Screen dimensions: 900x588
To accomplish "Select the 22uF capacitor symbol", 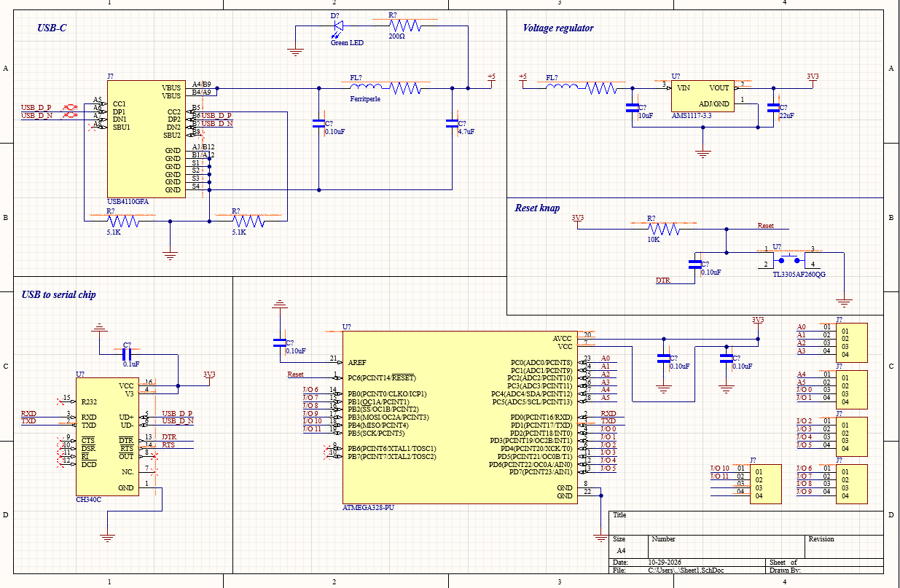I will (772, 108).
